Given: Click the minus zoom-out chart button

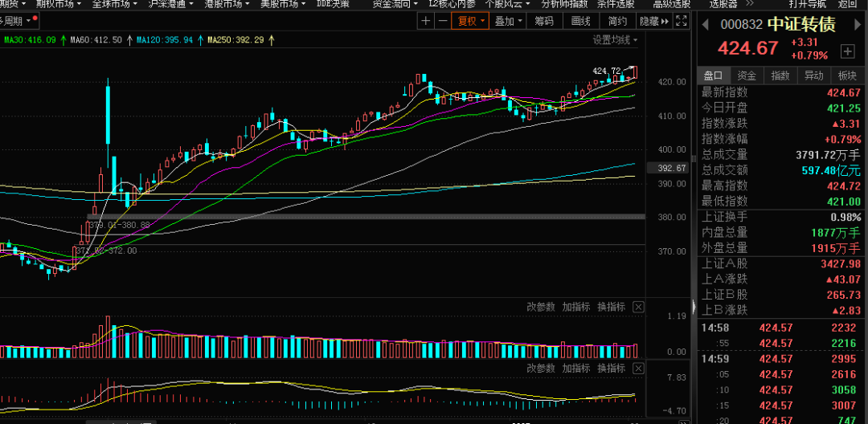Looking at the screenshot, I should coord(441,21).
